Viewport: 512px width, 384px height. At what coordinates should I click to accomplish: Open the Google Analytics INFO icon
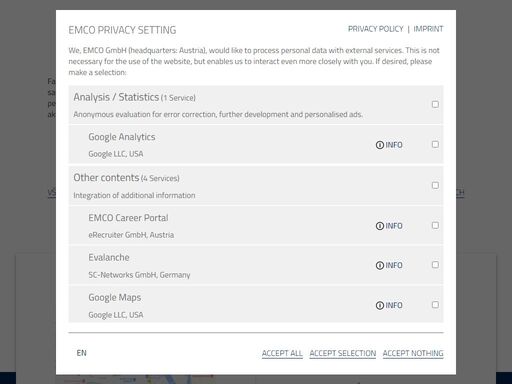click(389, 145)
